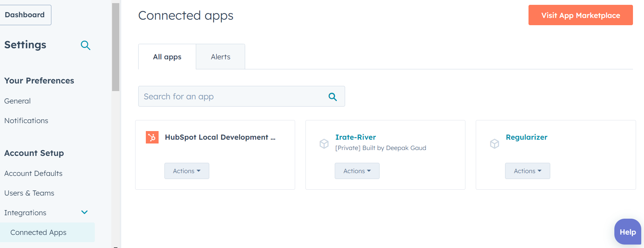This screenshot has height=248, width=644.
Task: Switch to the Alerts tab
Action: tap(221, 57)
